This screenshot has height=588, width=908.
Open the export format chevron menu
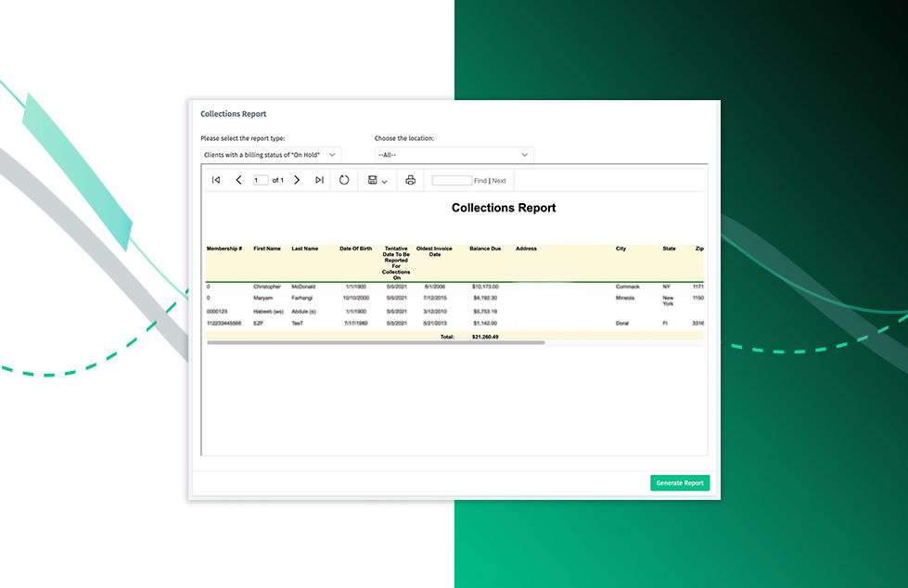382,182
